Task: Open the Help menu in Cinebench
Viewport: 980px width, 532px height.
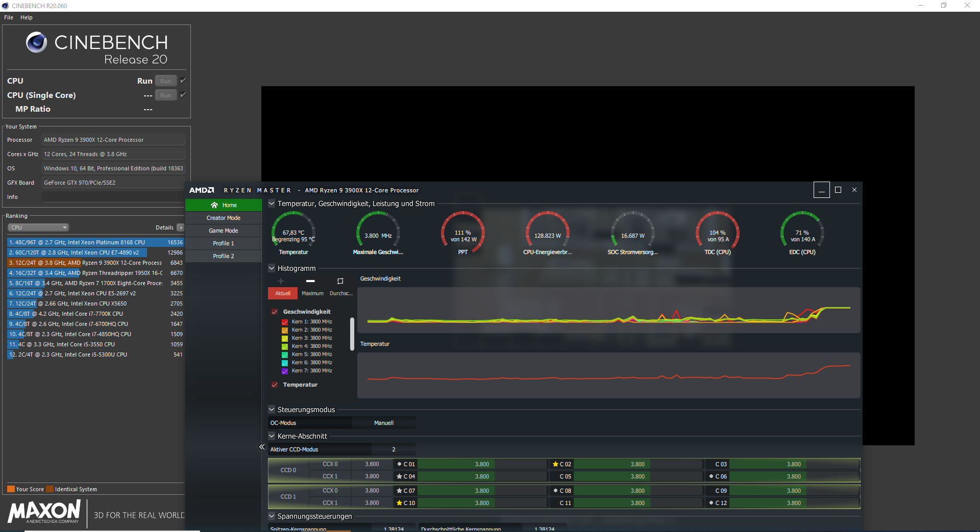Action: coord(27,17)
